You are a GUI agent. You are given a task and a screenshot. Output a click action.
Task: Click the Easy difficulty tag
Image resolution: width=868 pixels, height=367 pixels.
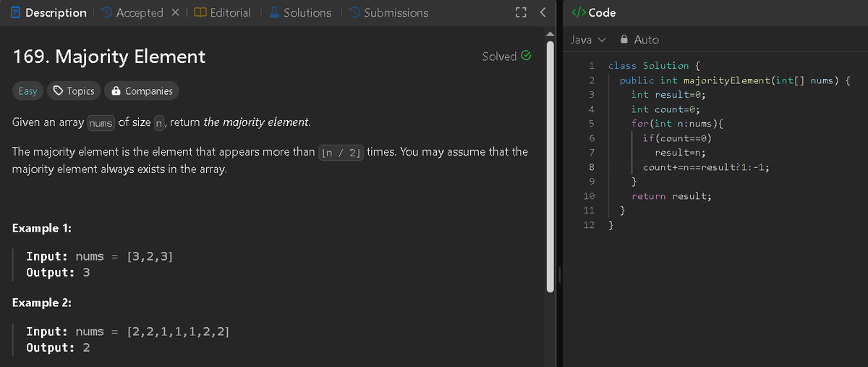tap(27, 91)
